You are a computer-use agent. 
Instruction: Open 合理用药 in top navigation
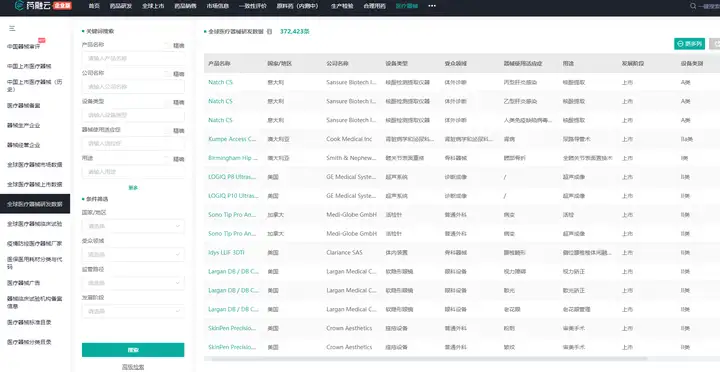(x=375, y=6)
